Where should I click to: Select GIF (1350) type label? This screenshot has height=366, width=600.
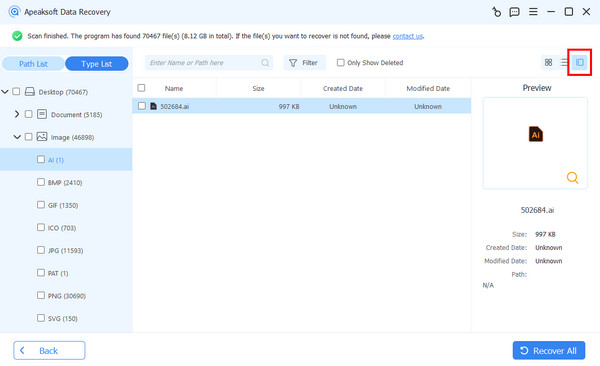click(x=63, y=205)
